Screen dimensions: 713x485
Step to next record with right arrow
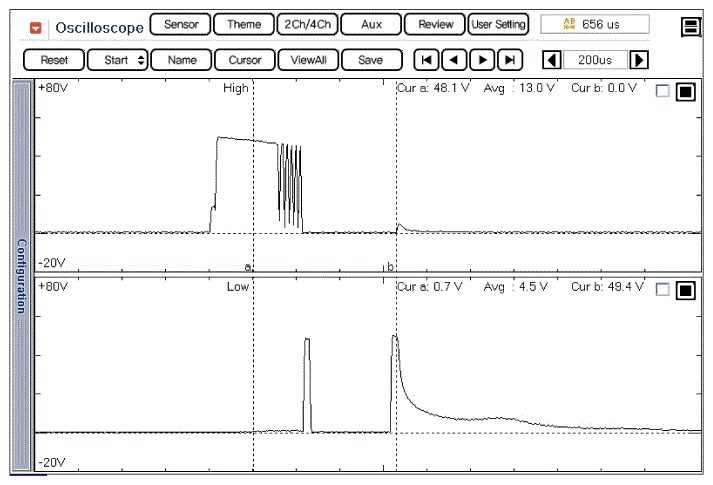pyautogui.click(x=483, y=60)
